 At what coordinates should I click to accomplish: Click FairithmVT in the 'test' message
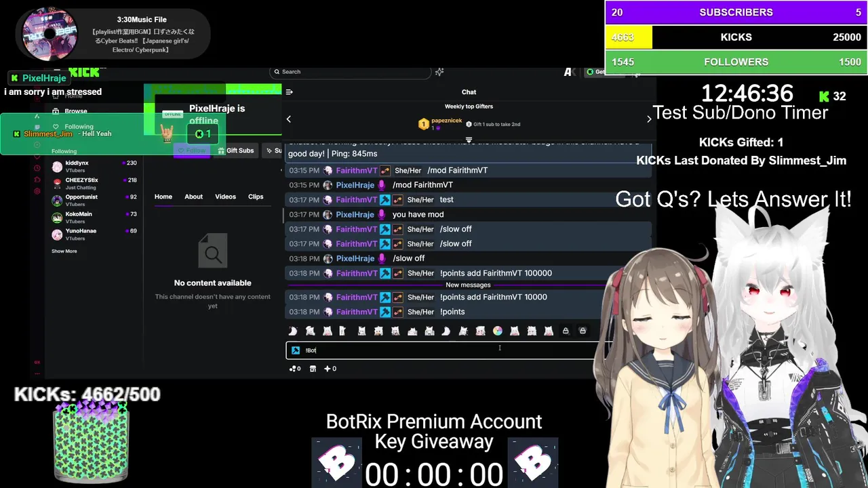point(357,200)
